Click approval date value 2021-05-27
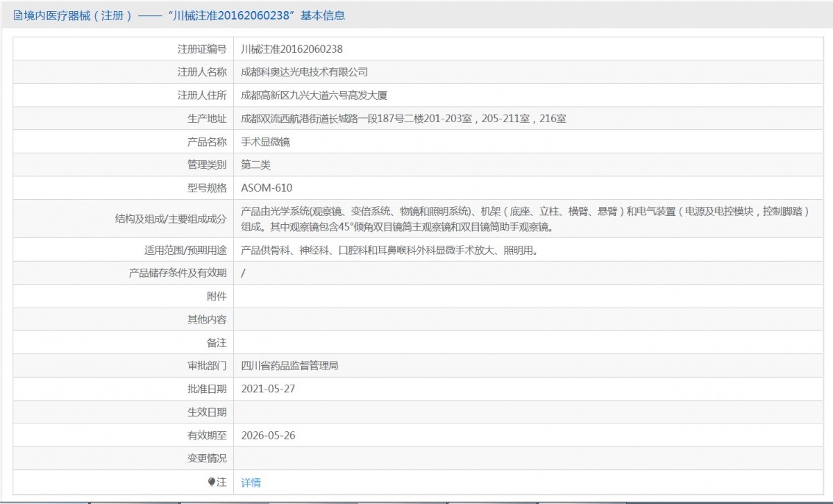833x504 pixels. point(268,389)
